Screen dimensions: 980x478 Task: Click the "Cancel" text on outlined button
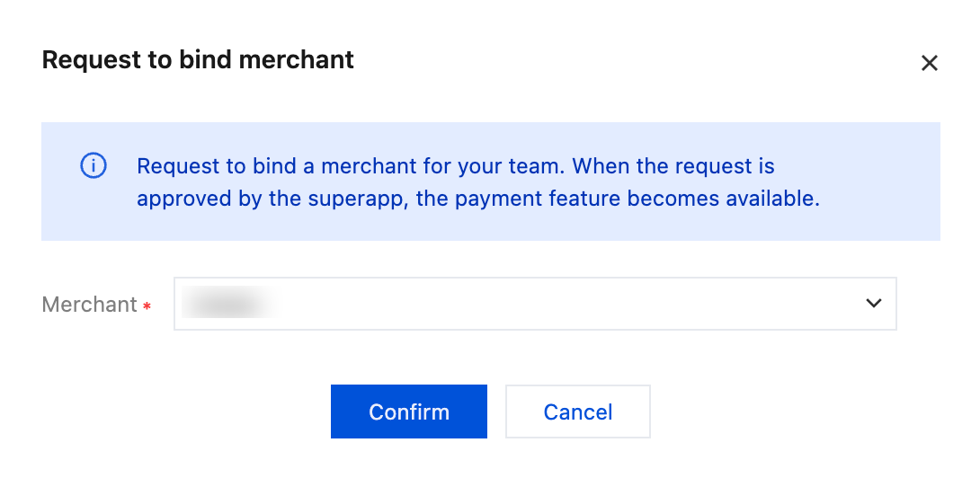pyautogui.click(x=578, y=412)
